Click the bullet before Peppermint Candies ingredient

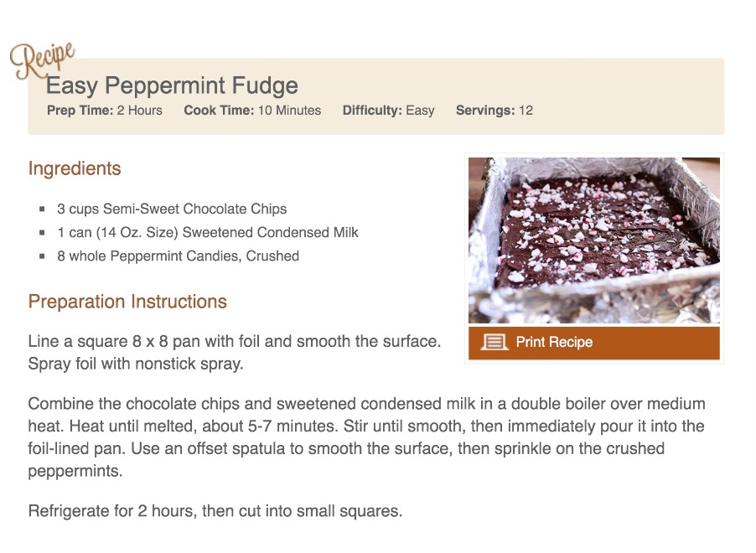(42, 256)
